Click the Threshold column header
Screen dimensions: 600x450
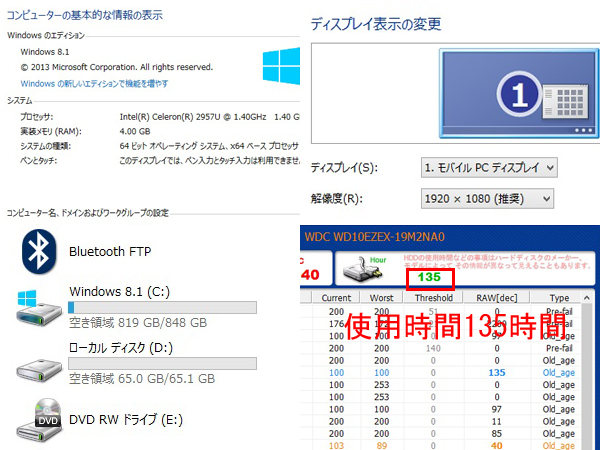[x=434, y=298]
